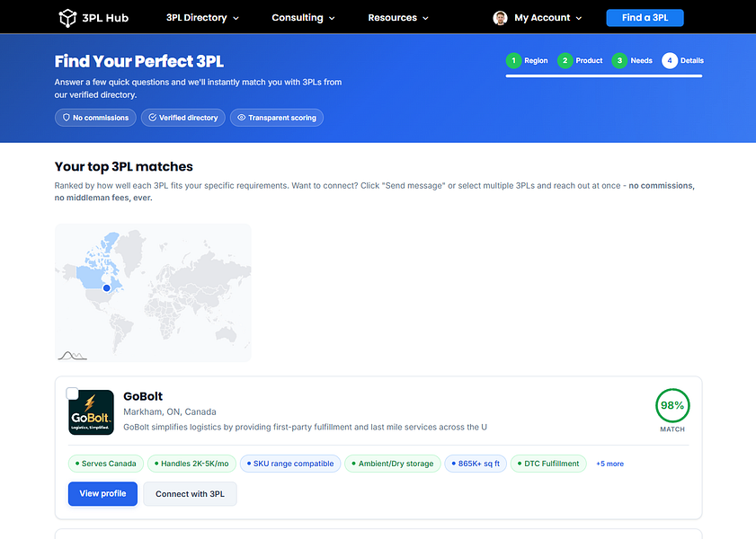The width and height of the screenshot is (756, 539).
Task: Expand the +5 more tags link
Action: [609, 464]
